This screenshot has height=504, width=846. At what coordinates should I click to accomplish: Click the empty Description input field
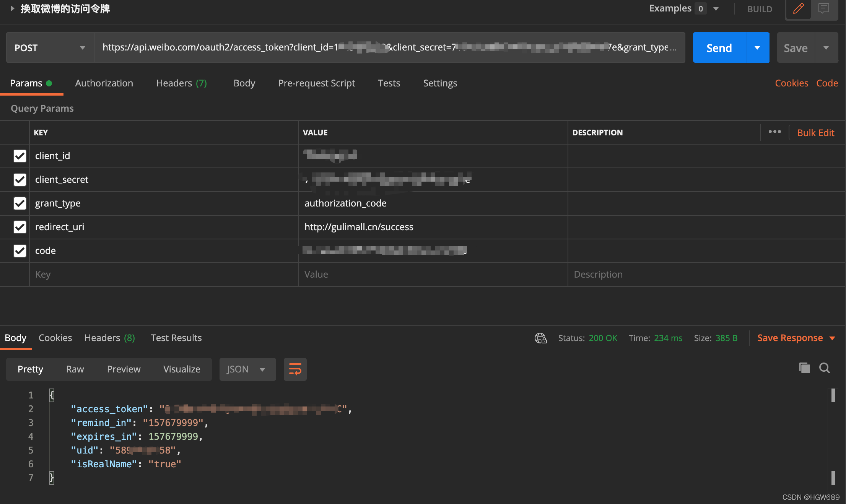(x=706, y=275)
